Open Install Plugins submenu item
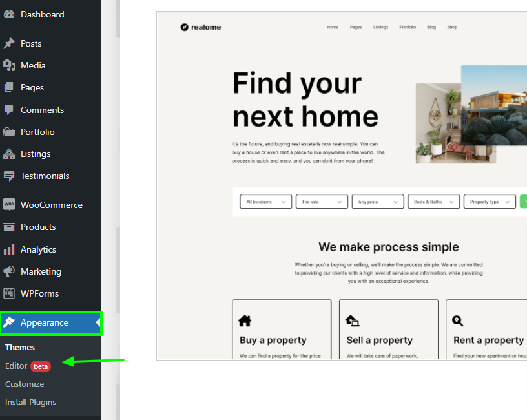The width and height of the screenshot is (527, 420). tap(30, 402)
